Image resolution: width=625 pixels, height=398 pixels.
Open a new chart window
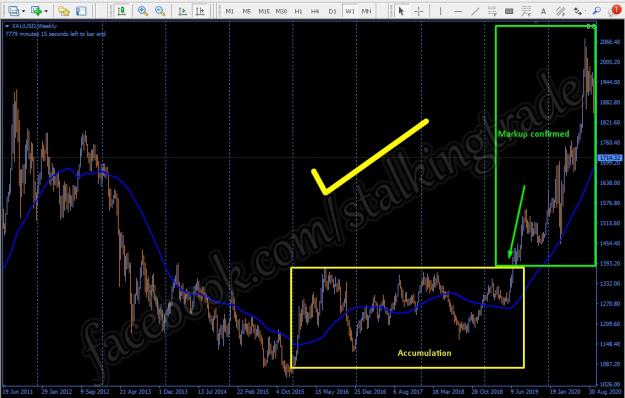[13, 11]
